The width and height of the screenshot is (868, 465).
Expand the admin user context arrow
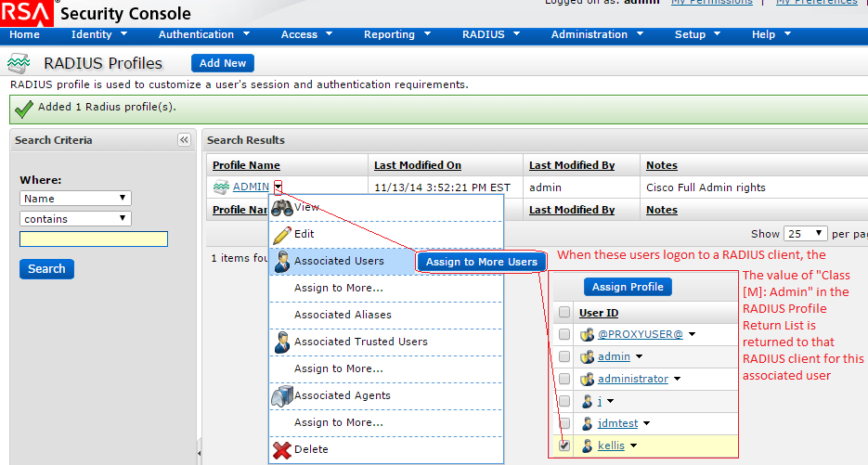(640, 356)
